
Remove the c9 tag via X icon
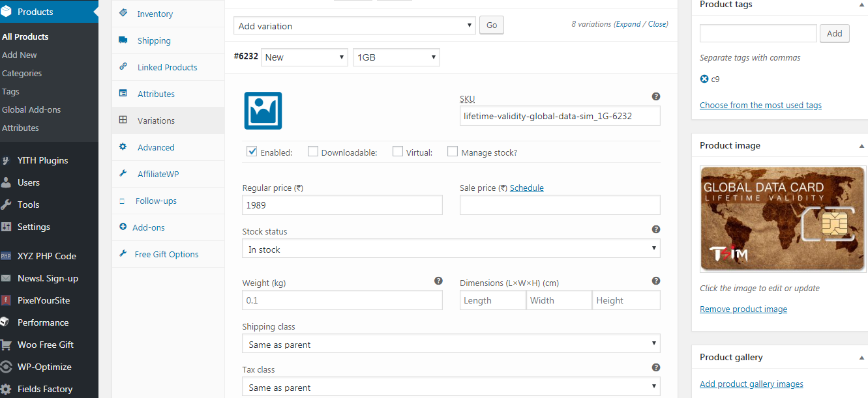pos(704,79)
